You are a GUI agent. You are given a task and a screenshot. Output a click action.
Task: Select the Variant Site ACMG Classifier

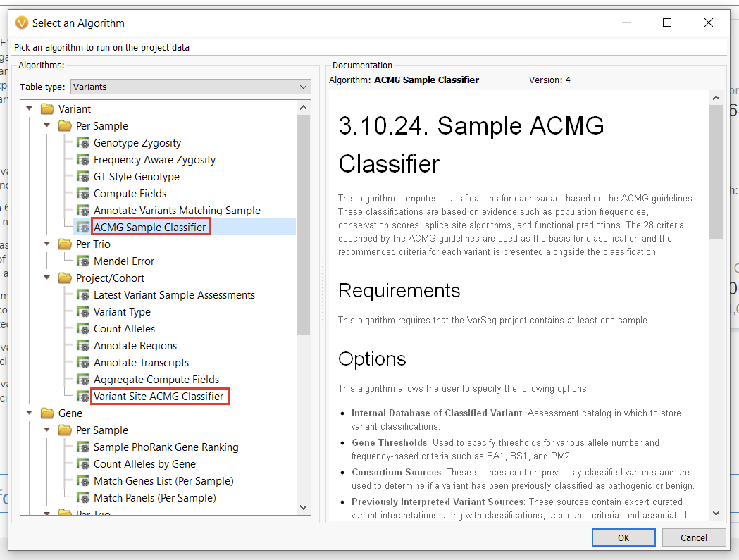tap(159, 396)
